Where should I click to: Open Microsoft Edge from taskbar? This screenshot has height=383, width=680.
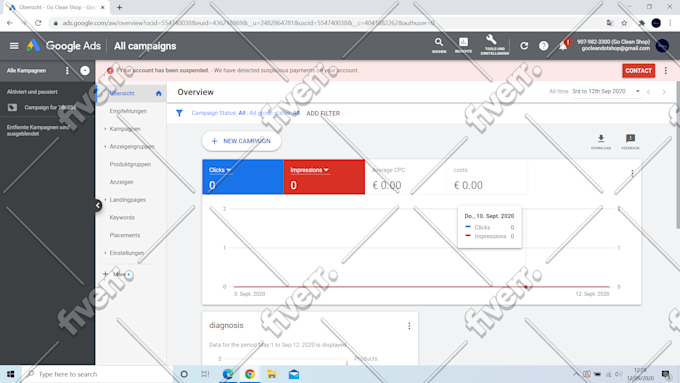(x=228, y=374)
